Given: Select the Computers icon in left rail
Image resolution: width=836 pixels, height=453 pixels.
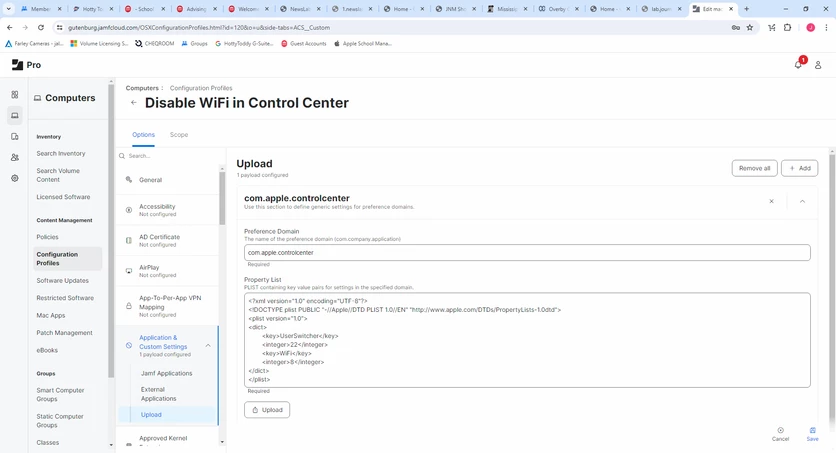Looking at the screenshot, I should click(x=14, y=115).
